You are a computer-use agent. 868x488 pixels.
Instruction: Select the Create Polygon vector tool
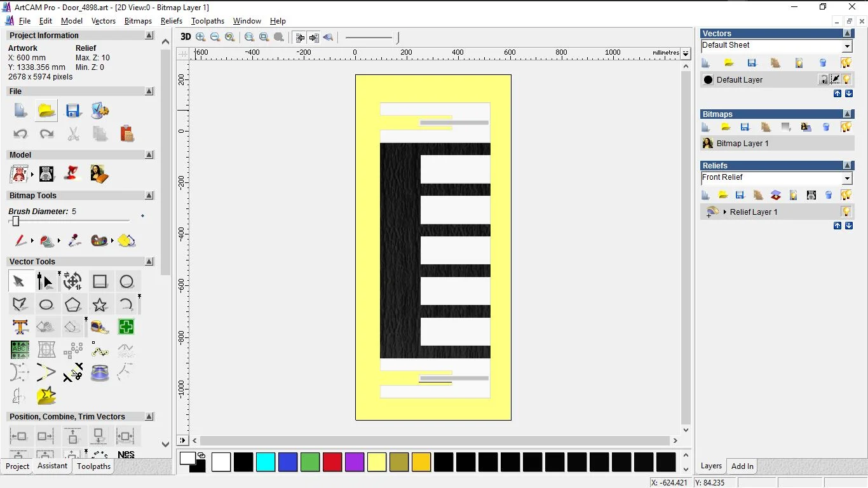click(73, 304)
